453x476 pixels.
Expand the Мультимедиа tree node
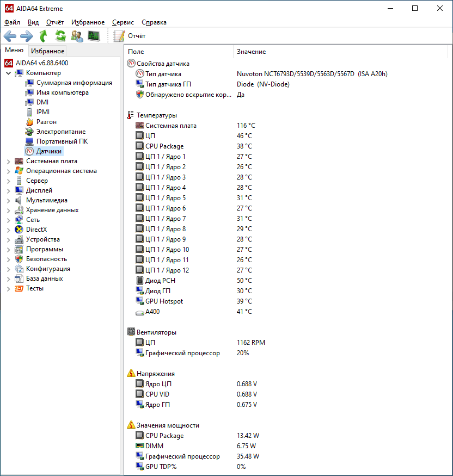pyautogui.click(x=9, y=201)
